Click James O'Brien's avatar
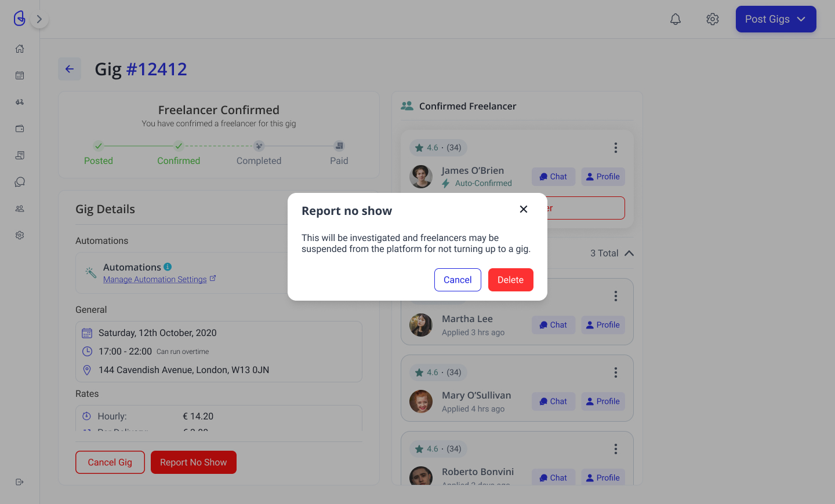835x504 pixels. pyautogui.click(x=421, y=177)
